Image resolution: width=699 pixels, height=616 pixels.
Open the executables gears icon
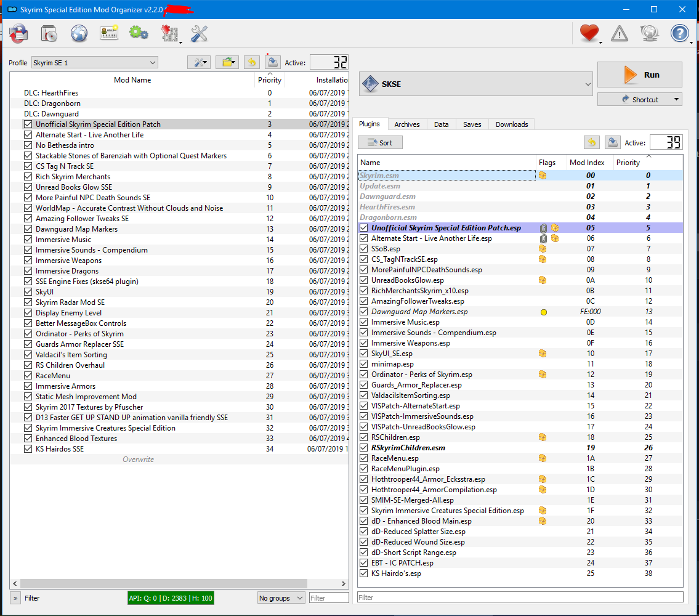pos(139,33)
